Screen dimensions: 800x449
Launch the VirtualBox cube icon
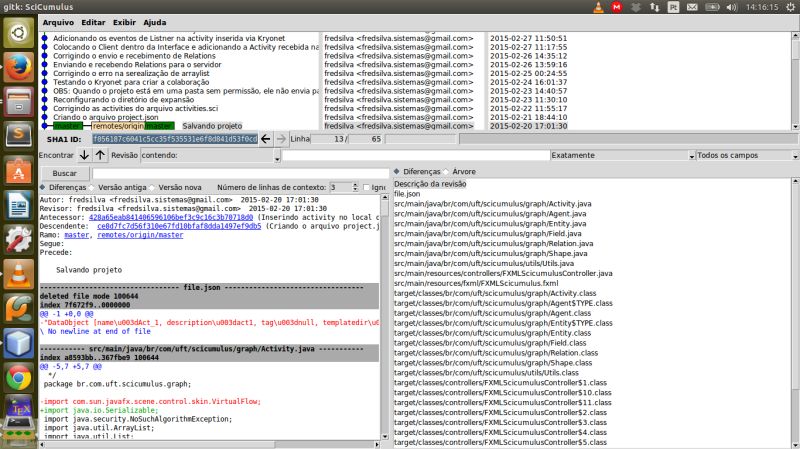pyautogui.click(x=19, y=343)
